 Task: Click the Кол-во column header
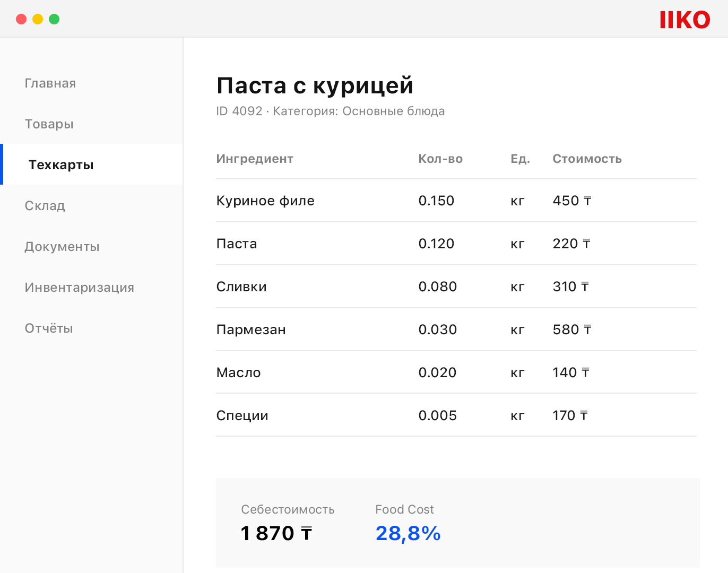click(x=440, y=159)
